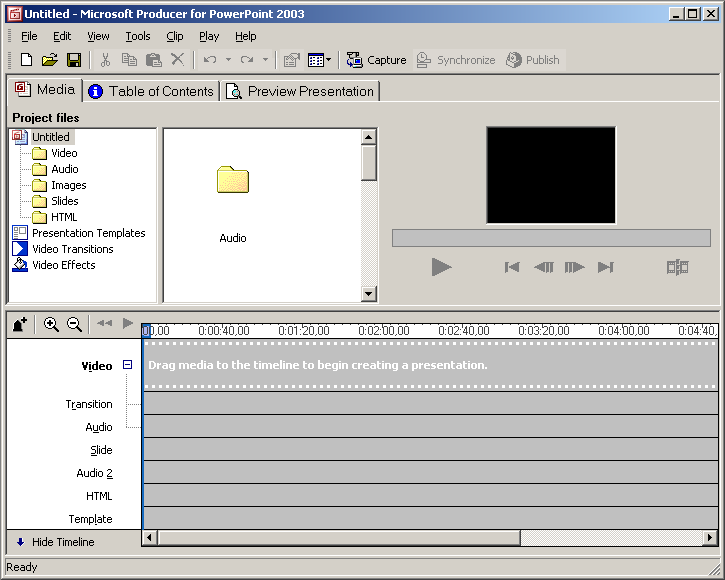Open the Views dropdown arrow
This screenshot has width=725, height=580.
pos(328,60)
